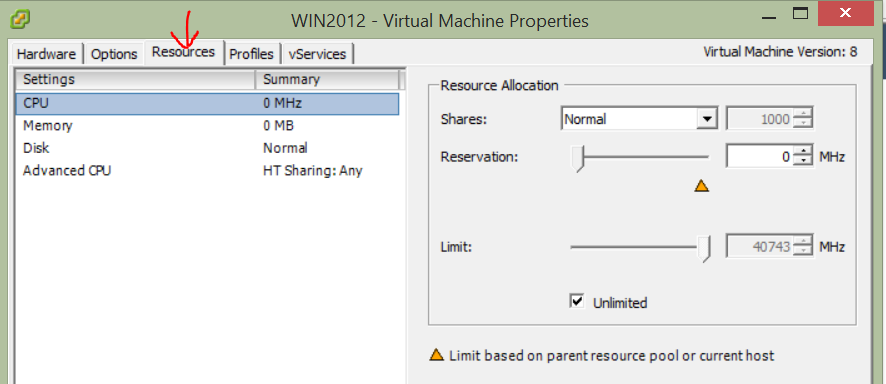Select the Disk settings row
Viewport: 886px width, 384px height.
pos(207,148)
